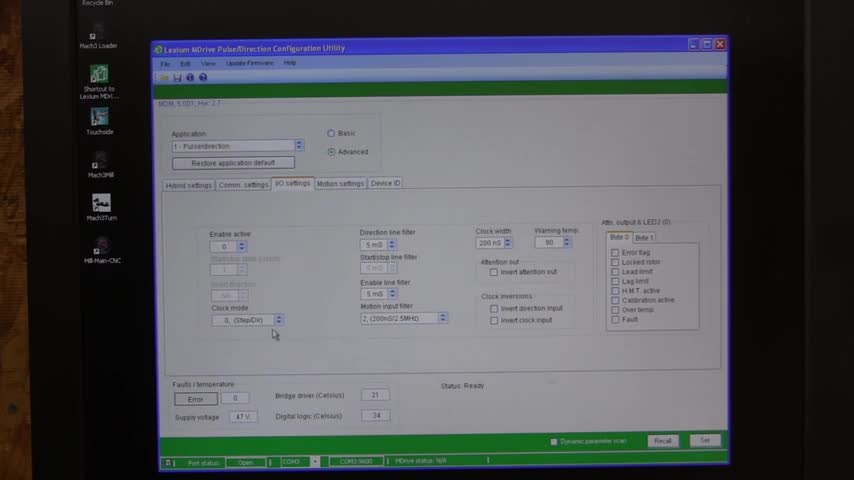The image size is (854, 480).
Task: Toggle Invert clock input checkbox
Action: point(493,321)
